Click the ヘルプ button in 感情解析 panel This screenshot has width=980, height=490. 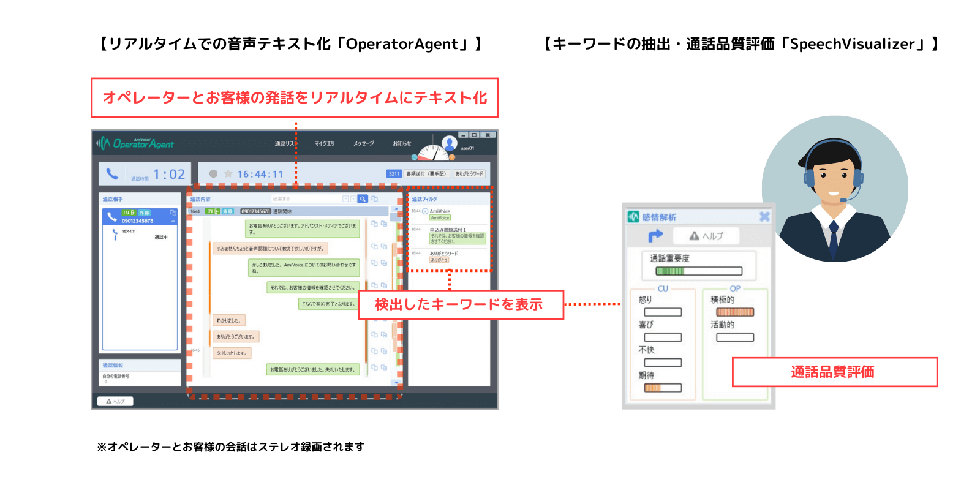706,236
